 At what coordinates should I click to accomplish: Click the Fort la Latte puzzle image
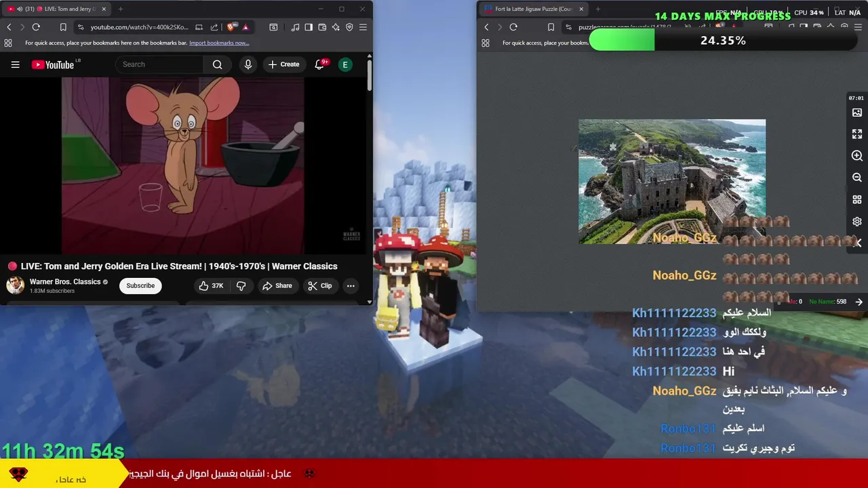(672, 182)
